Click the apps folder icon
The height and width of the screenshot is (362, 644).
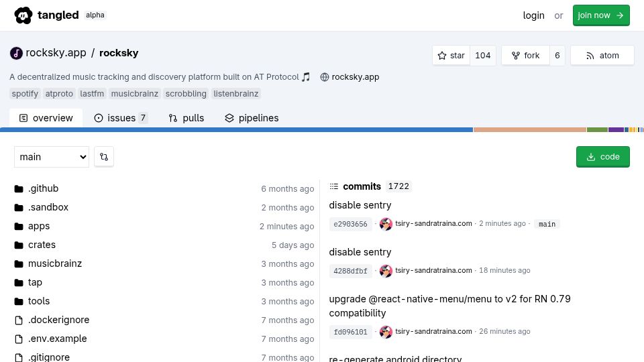click(x=19, y=227)
